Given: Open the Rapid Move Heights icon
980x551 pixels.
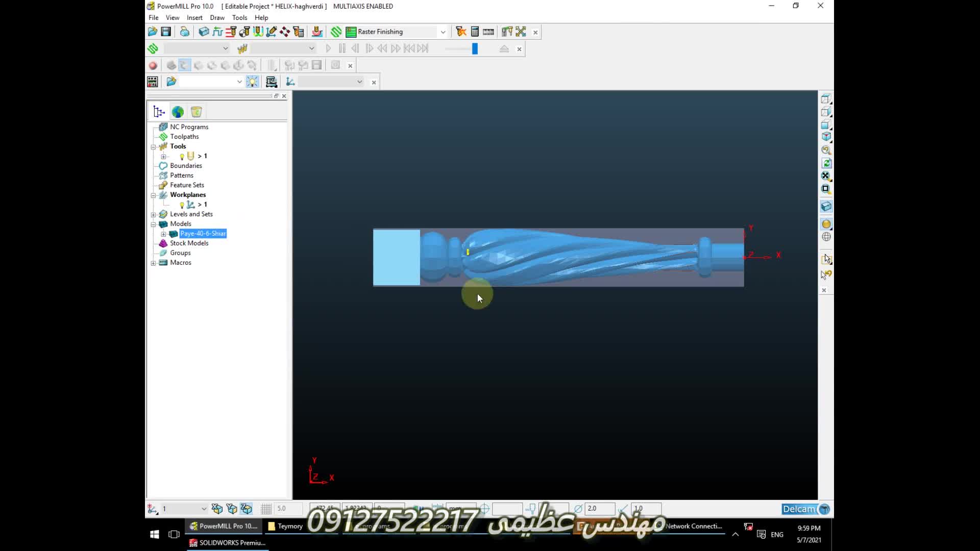Looking at the screenshot, I should click(217, 32).
